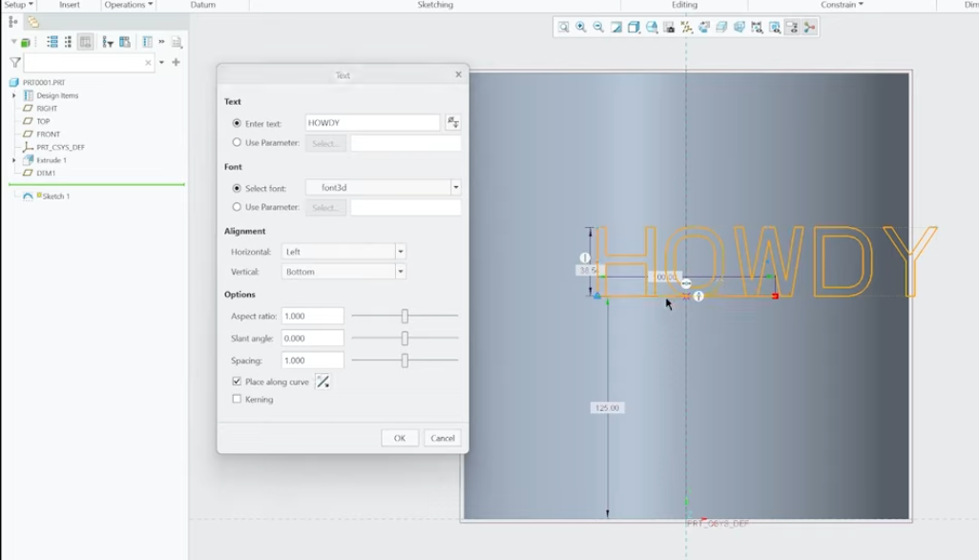Flip text direction icon beside Place along curve
Screen dimensions: 979x560
click(x=323, y=382)
